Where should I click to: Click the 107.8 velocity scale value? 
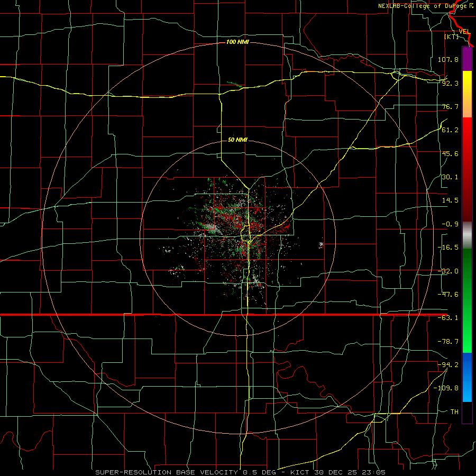pos(448,59)
